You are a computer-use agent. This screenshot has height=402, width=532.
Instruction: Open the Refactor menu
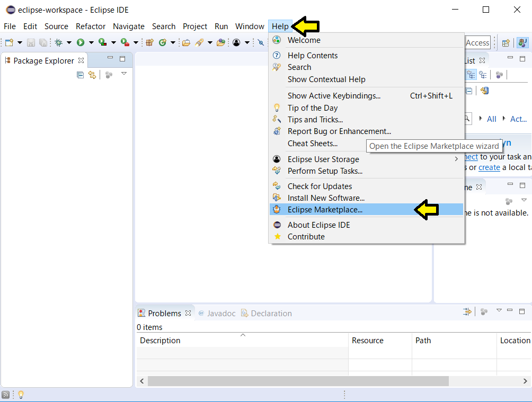(91, 26)
